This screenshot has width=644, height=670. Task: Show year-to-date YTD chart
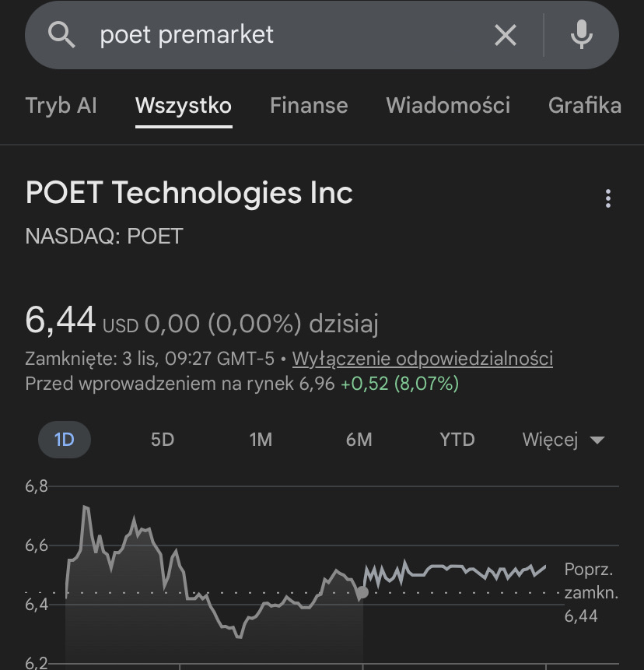[x=457, y=440]
